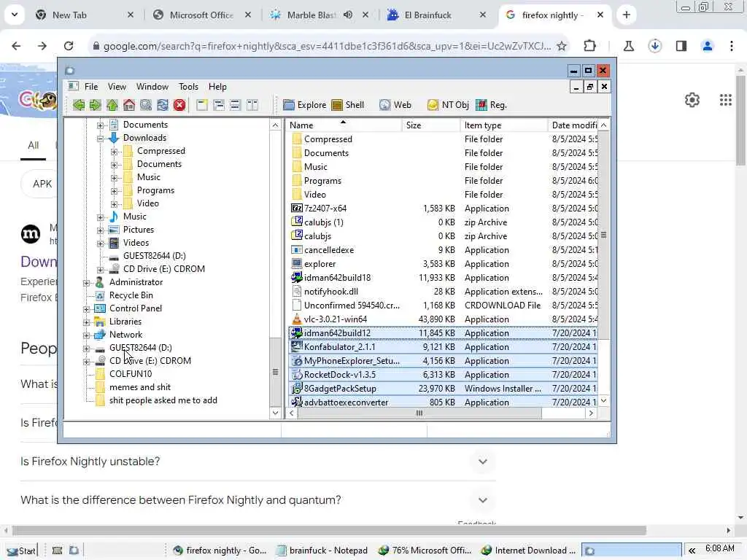Select the 'memes and shit' folder in tree
This screenshot has height=560, width=747.
(140, 387)
